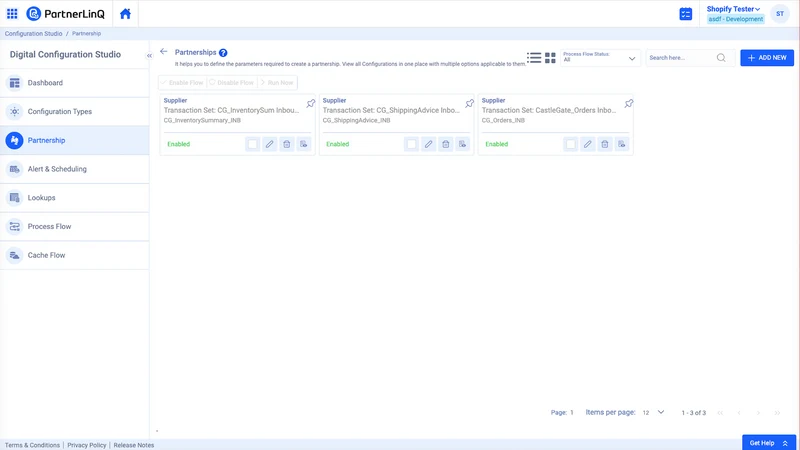This screenshot has height=450, width=800.
Task: Delete the CG_InventorySummary_INB partnership
Action: pos(287,144)
